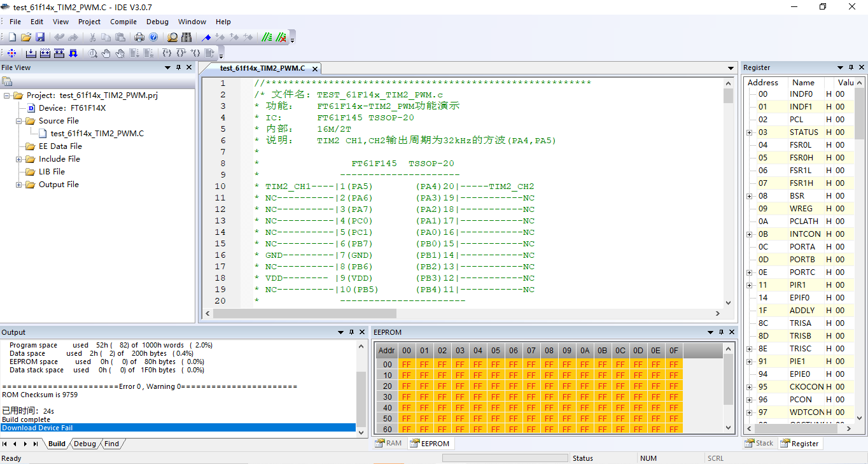Click the green icon with the red X
This screenshot has height=464, width=868.
[281, 38]
